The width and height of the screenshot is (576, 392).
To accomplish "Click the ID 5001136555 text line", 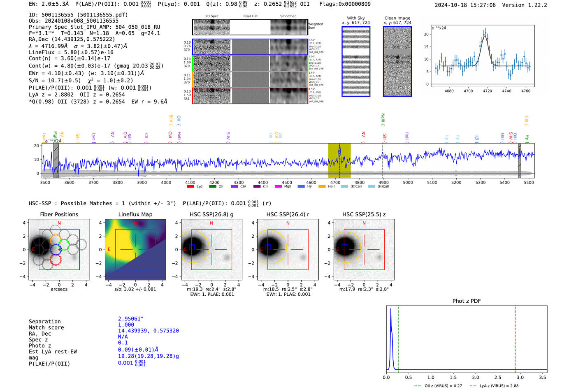I will pos(78,15).
